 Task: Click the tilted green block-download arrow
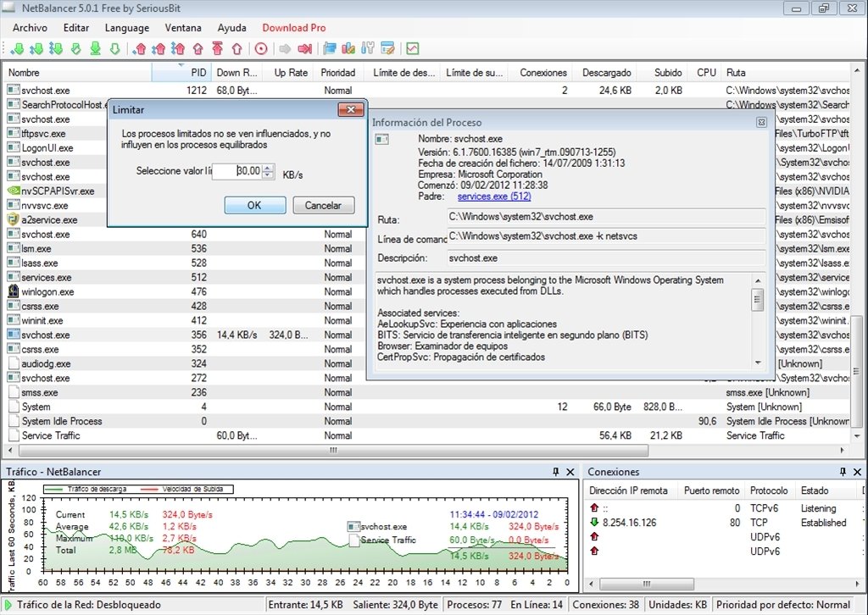[x=75, y=48]
